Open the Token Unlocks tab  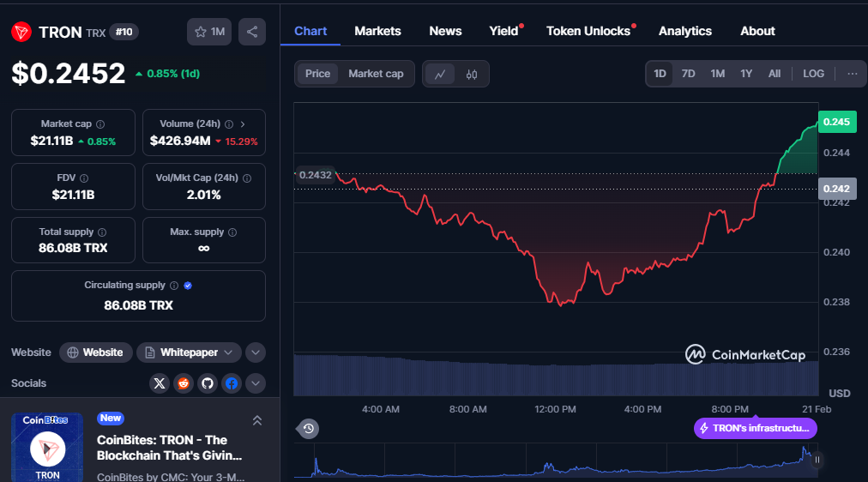coord(588,31)
